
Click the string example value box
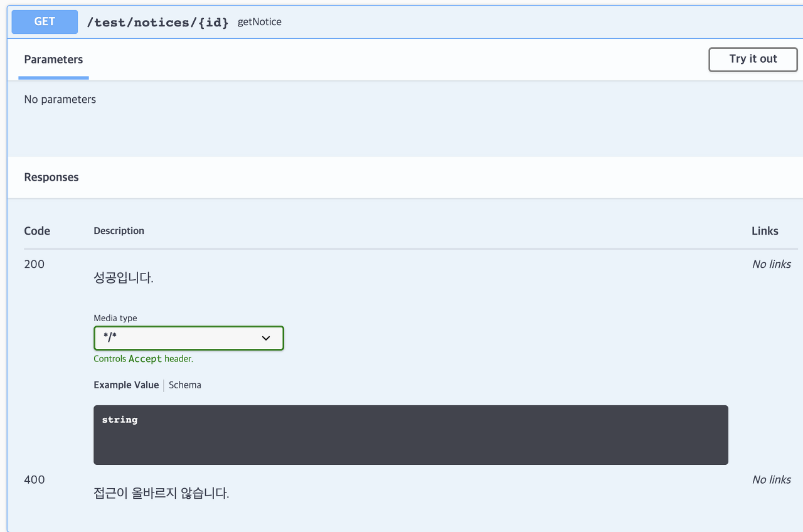click(411, 435)
